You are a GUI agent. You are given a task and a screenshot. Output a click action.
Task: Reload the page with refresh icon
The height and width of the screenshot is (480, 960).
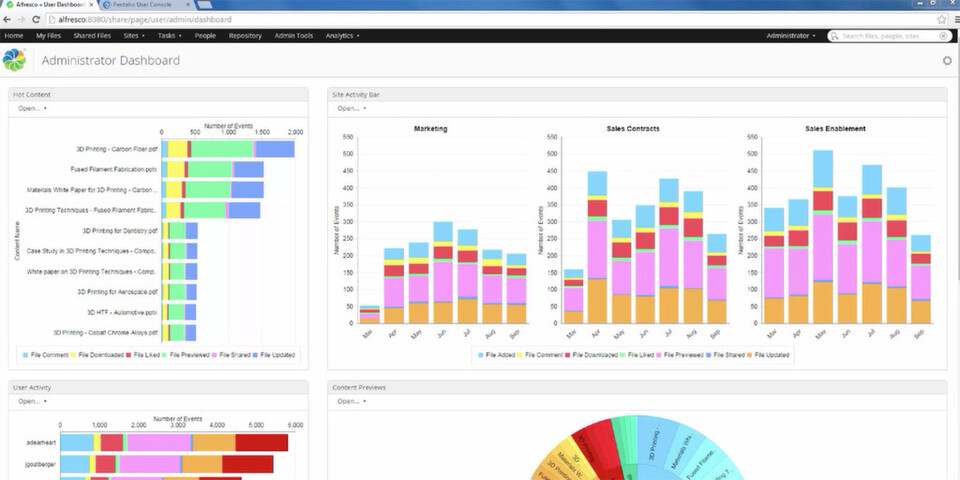(x=36, y=20)
